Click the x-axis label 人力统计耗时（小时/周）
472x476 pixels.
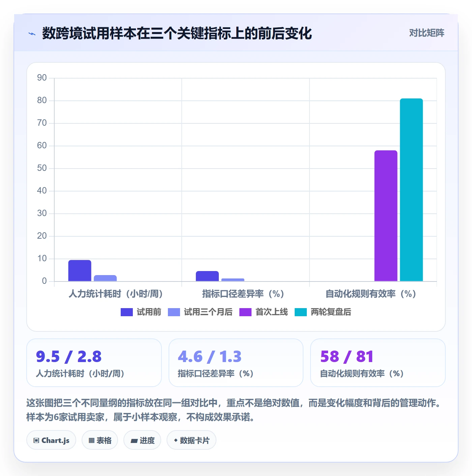pyautogui.click(x=116, y=294)
